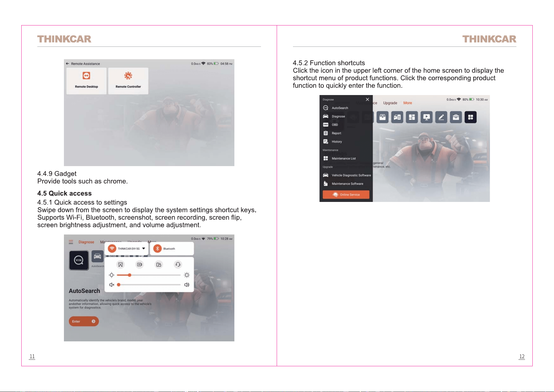Tap the muted speaker icon
Viewport: 554px width, 392px height.
coord(112,285)
